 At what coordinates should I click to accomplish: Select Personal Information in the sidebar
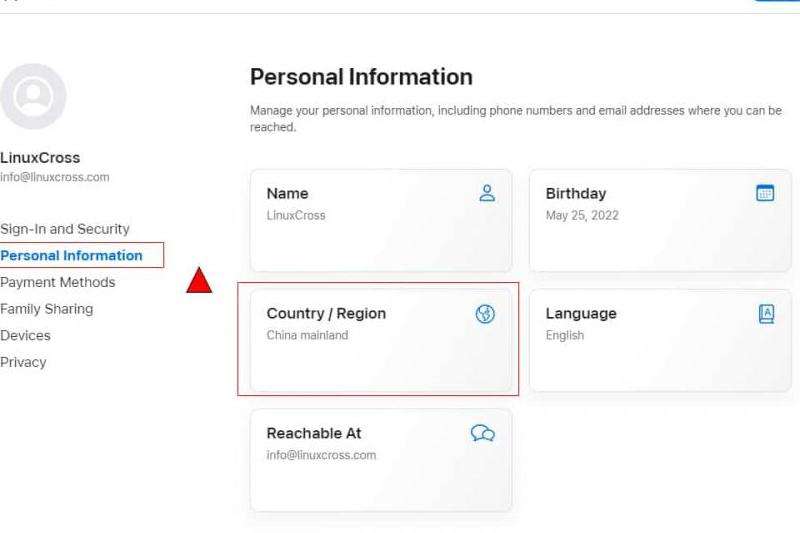[x=72, y=256]
